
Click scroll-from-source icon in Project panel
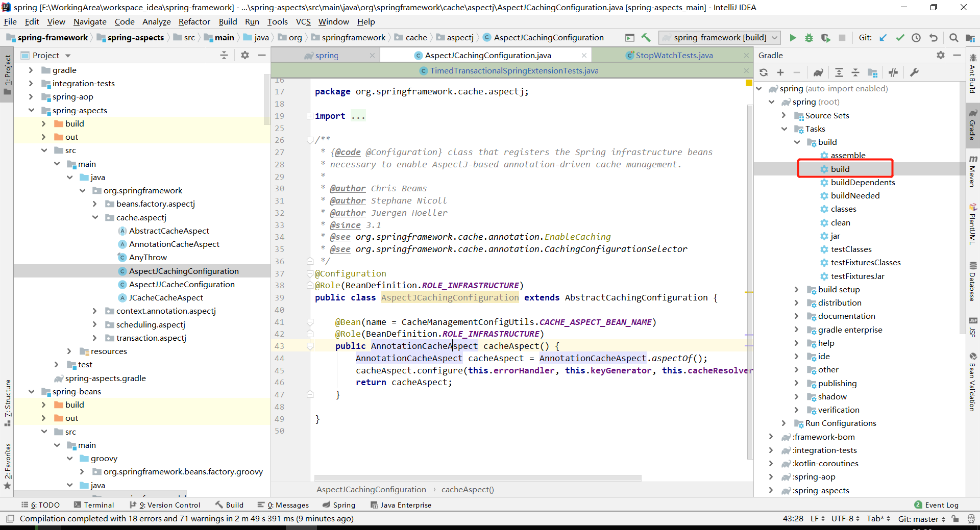pos(224,55)
